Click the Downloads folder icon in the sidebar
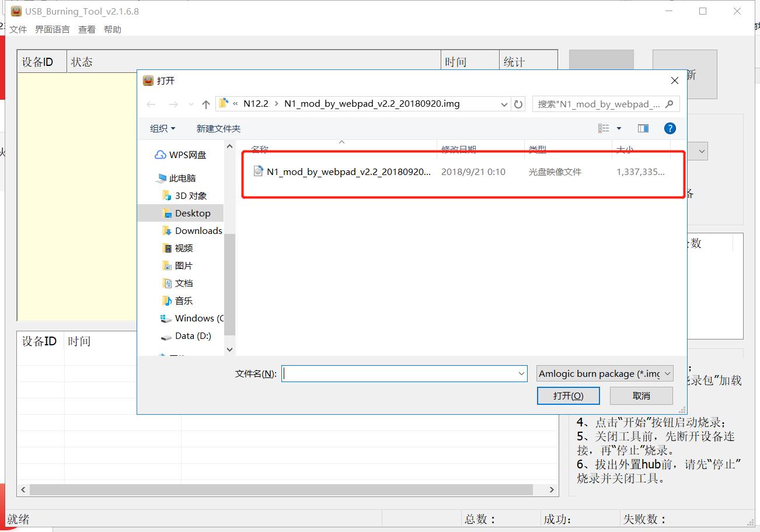Viewport: 760px width, 532px height. [x=167, y=231]
